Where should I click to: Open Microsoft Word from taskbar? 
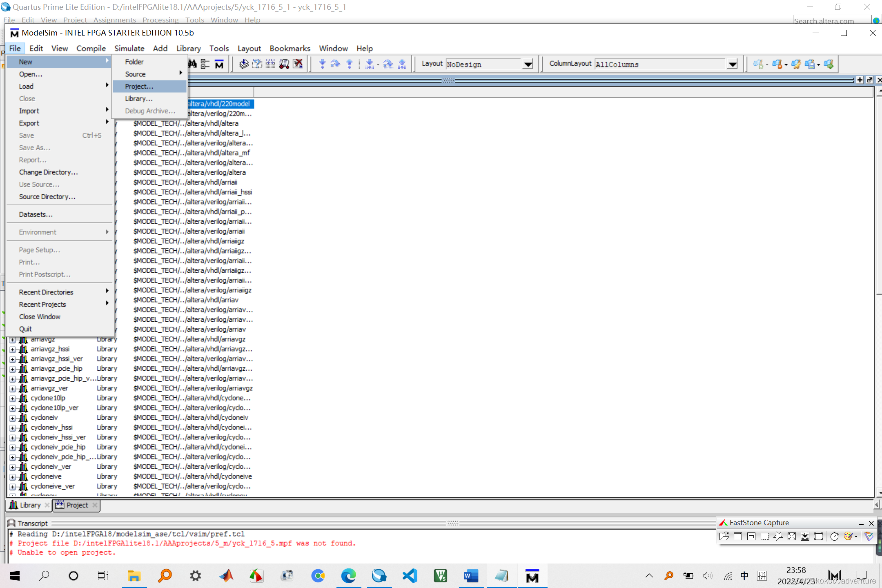click(471, 576)
